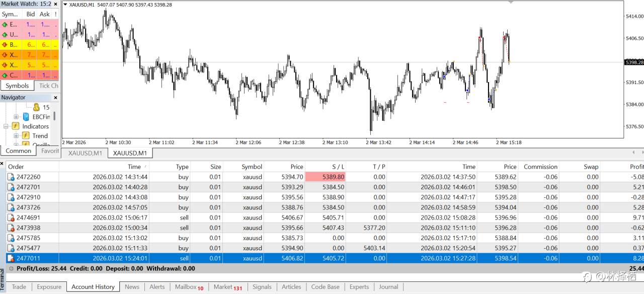Open the Experts tab
Screen dimensions: 644x294
(x=359, y=287)
